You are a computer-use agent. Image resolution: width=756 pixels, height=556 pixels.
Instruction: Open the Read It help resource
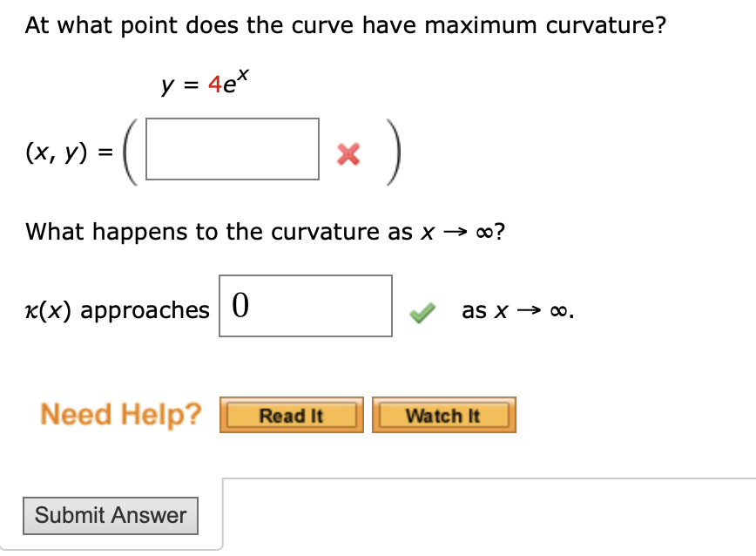click(292, 415)
